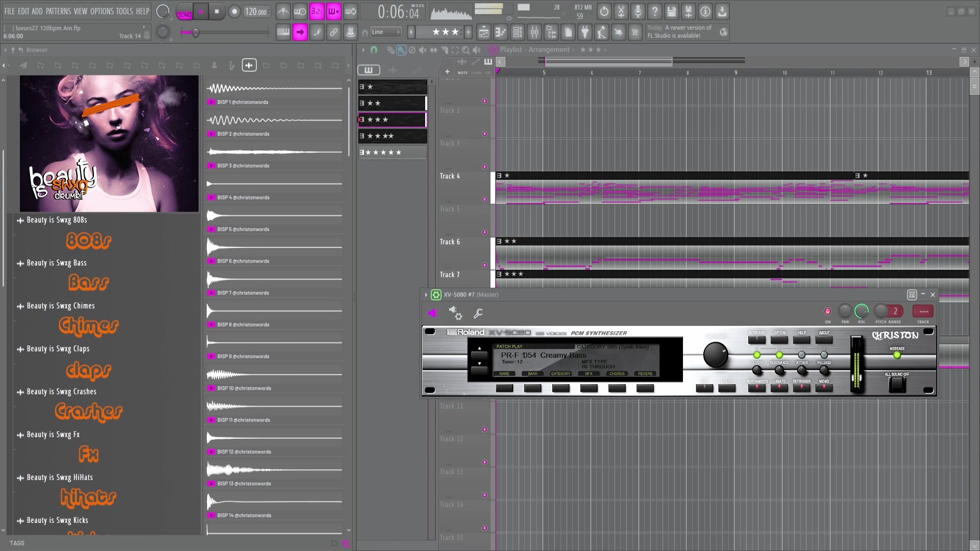
Task: Click ALL SOUND OFF on the synthesizer
Action: (x=897, y=384)
